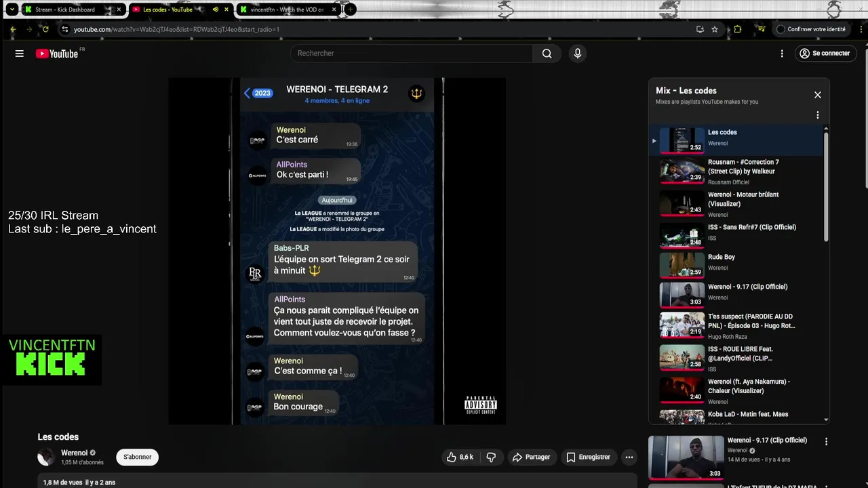Screen dimensions: 868x488
Task: Start voice search with the microphone
Action: [x=577, y=54]
